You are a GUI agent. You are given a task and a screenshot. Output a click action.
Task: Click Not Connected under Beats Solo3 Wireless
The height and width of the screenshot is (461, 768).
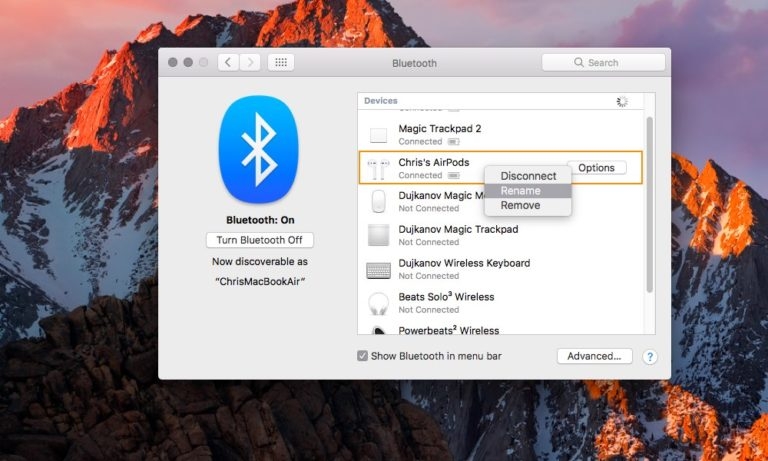pyautogui.click(x=429, y=310)
